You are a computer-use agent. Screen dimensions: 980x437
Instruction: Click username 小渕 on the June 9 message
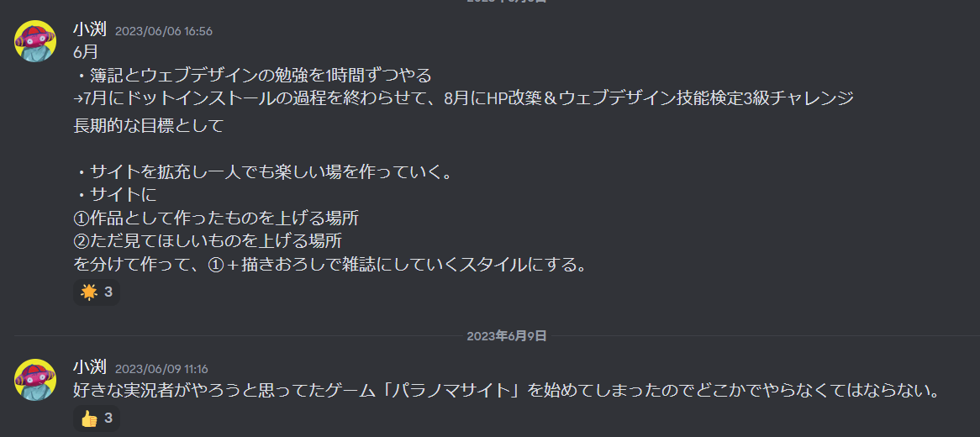(90, 367)
